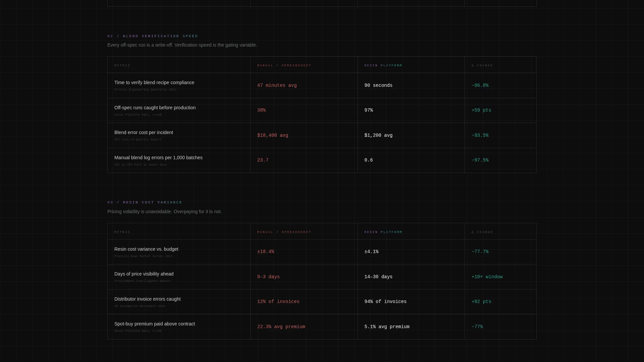Click the 'Pricing volatility is unavoidable' subtitle
This screenshot has width=644, height=362.
164,212
